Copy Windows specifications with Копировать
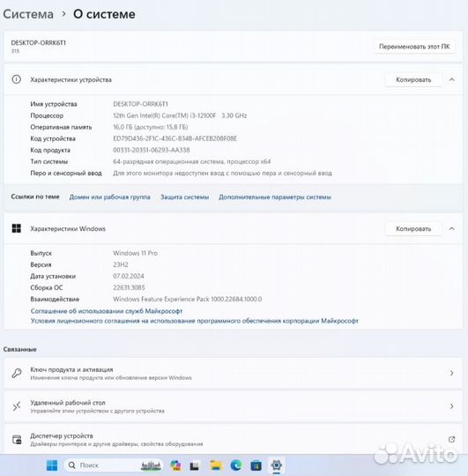468x476 pixels. coord(413,229)
